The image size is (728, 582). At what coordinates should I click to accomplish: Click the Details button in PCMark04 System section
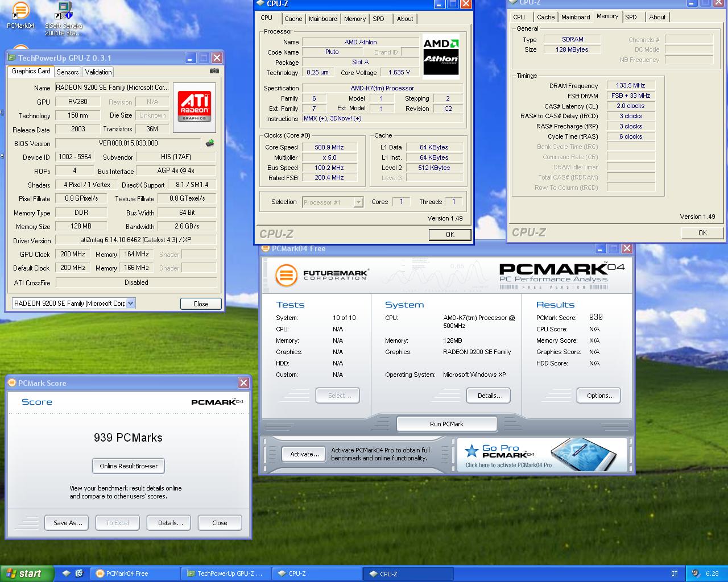[x=489, y=396]
